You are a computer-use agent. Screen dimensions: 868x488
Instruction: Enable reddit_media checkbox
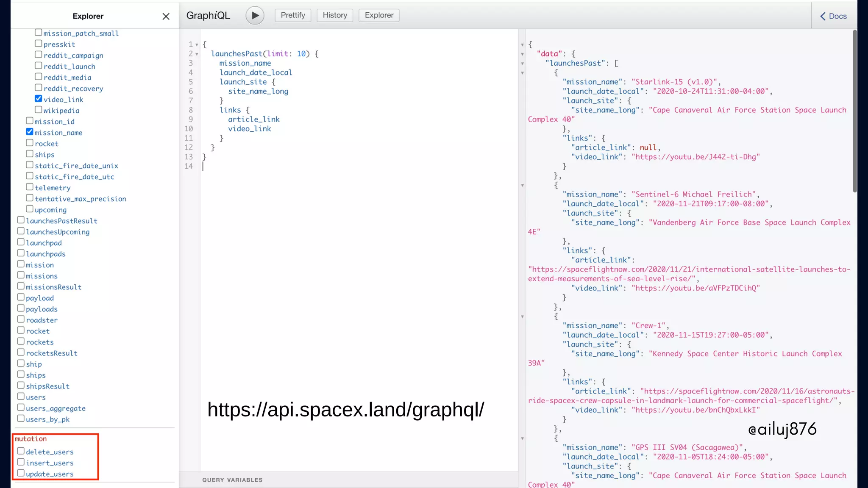point(39,77)
